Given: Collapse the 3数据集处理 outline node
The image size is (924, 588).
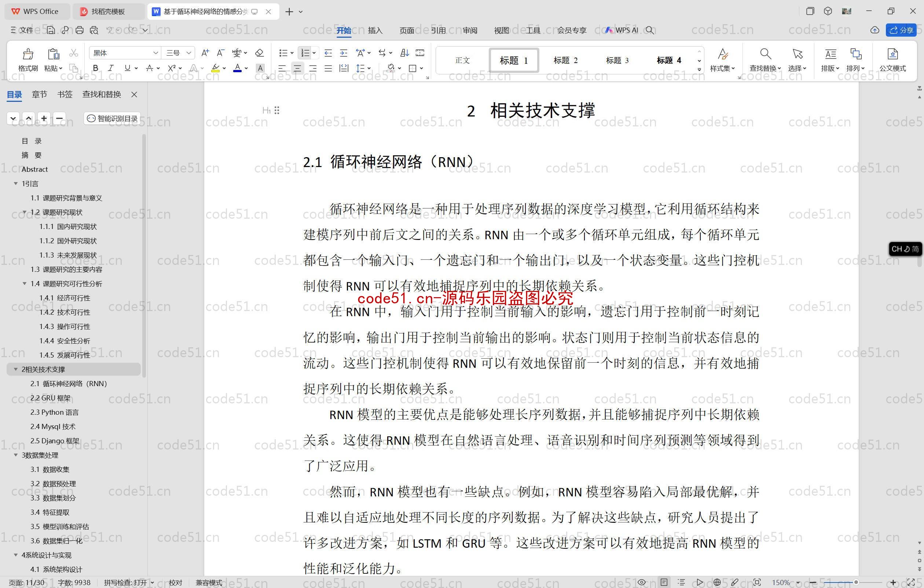Looking at the screenshot, I should [x=16, y=455].
